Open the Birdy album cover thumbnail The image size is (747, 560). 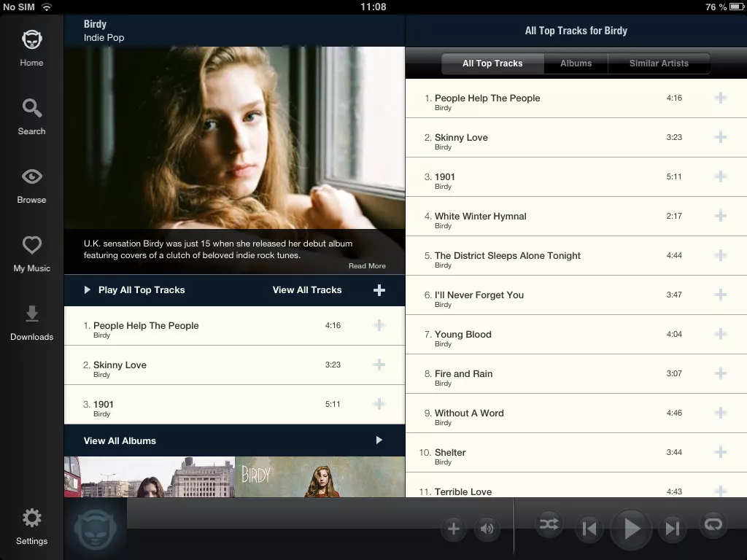point(320,477)
